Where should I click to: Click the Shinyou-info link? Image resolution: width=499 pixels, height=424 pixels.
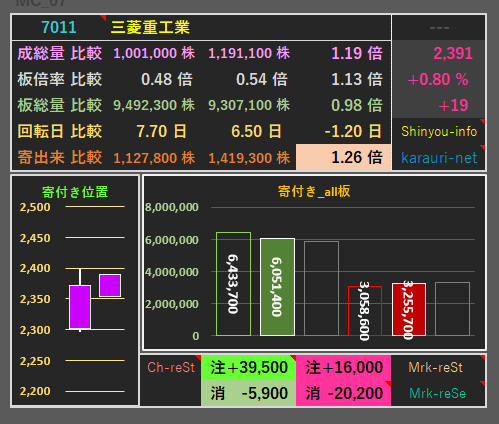(439, 131)
